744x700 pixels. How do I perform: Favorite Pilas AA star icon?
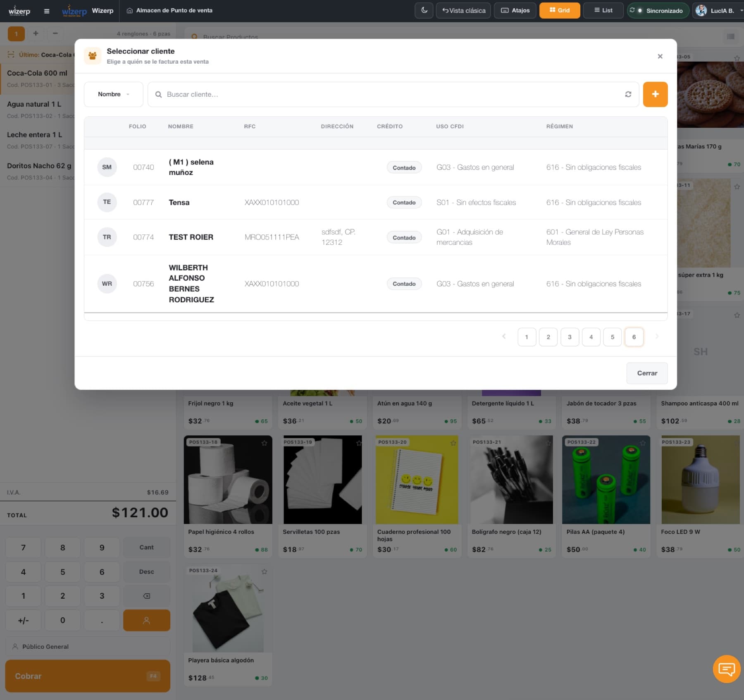click(x=642, y=443)
